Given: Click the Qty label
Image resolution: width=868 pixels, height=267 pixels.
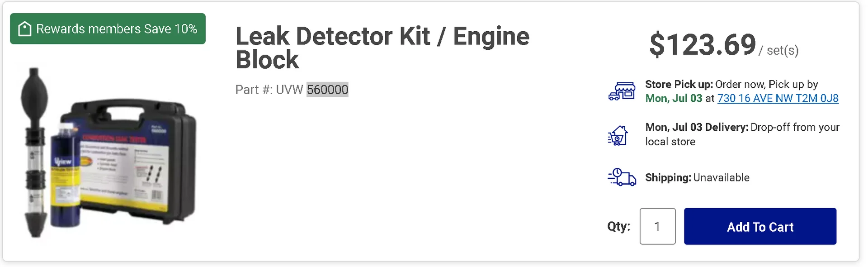Looking at the screenshot, I should point(618,226).
